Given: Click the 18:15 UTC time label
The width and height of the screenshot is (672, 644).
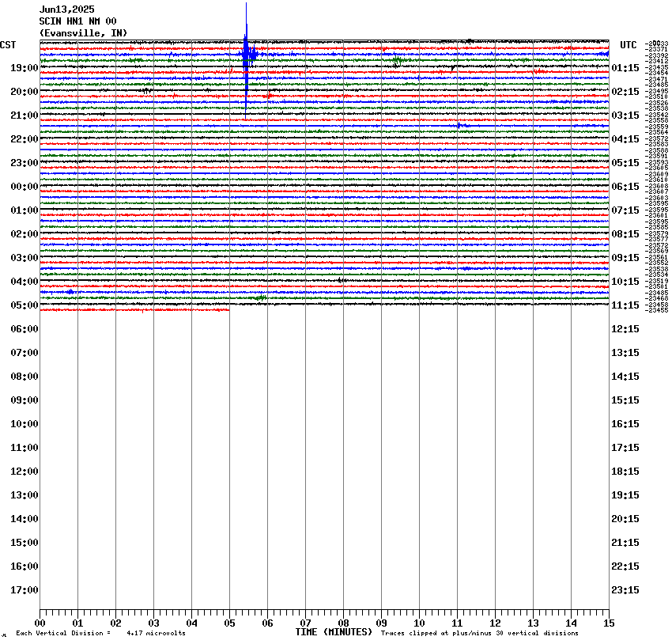Looking at the screenshot, I should (625, 472).
